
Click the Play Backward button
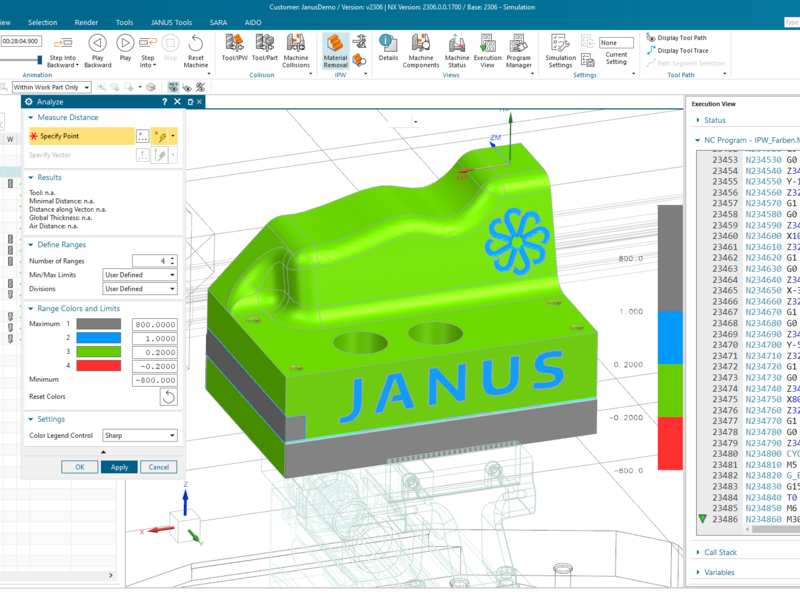pos(97,43)
